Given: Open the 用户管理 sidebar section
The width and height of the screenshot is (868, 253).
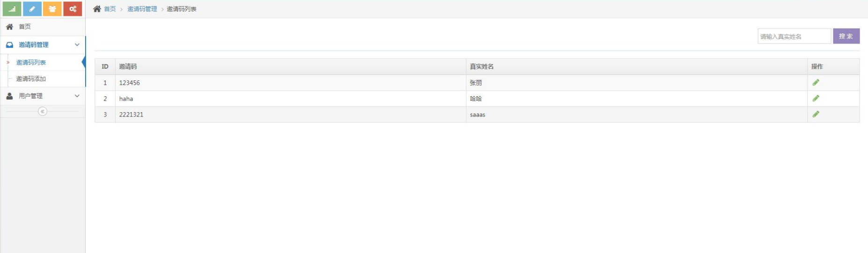Looking at the screenshot, I should 30,96.
